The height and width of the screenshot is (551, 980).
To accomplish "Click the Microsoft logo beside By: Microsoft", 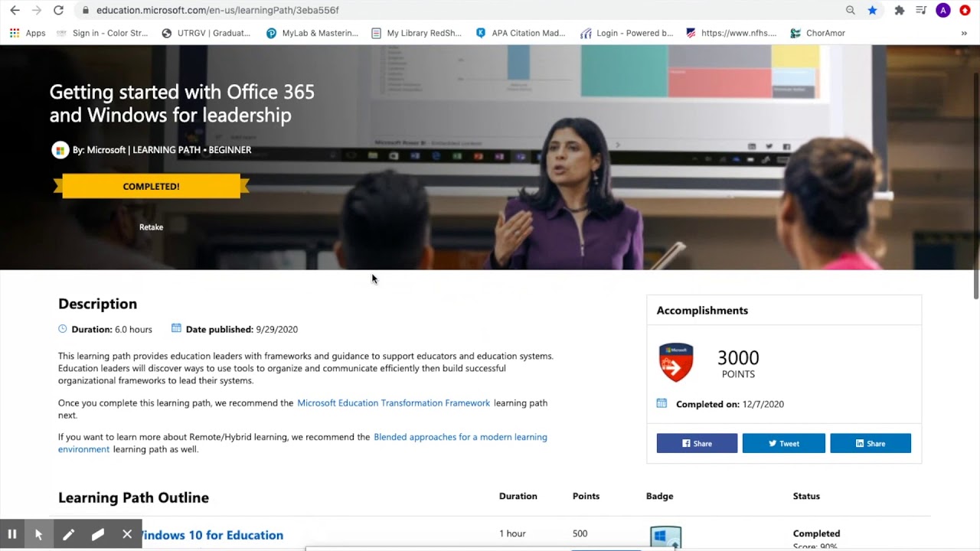I will (60, 150).
